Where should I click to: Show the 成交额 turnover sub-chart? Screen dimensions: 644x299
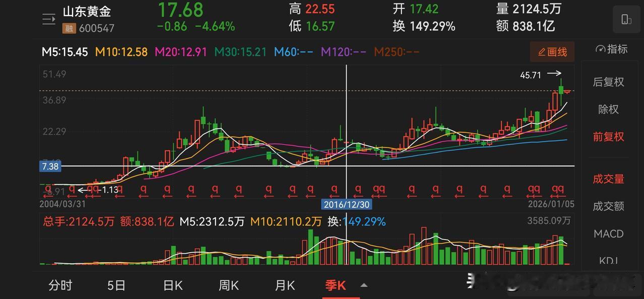click(x=609, y=206)
